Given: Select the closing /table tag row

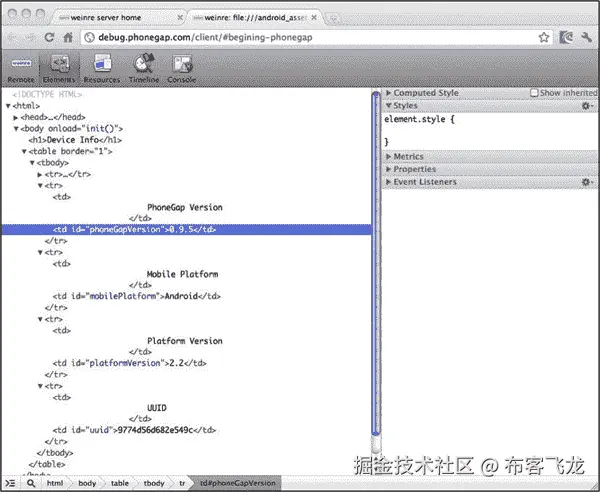Looking at the screenshot, I should (47, 464).
